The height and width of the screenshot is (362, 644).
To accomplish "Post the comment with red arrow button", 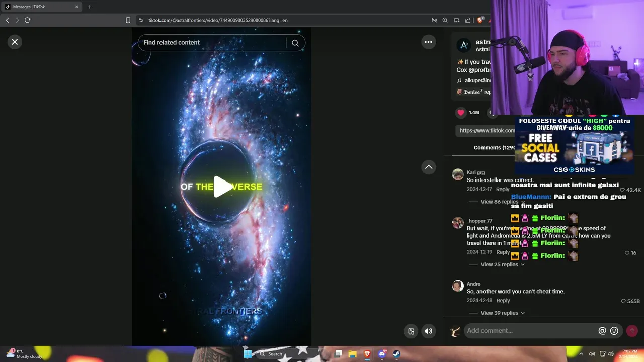I will [632, 331].
